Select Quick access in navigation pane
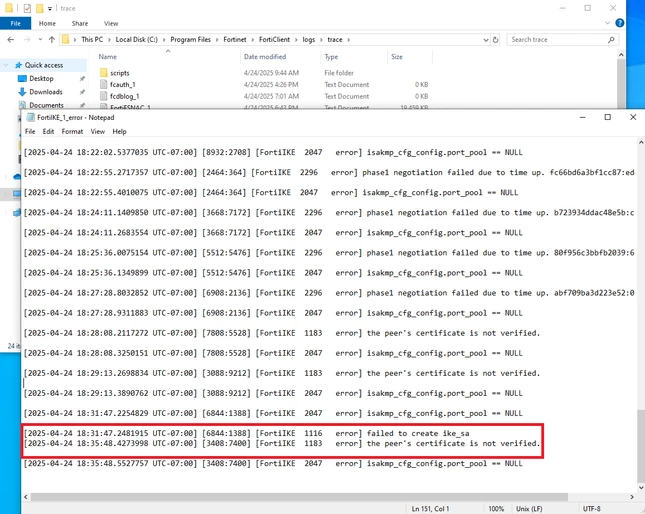The width and height of the screenshot is (645, 514). [44, 65]
